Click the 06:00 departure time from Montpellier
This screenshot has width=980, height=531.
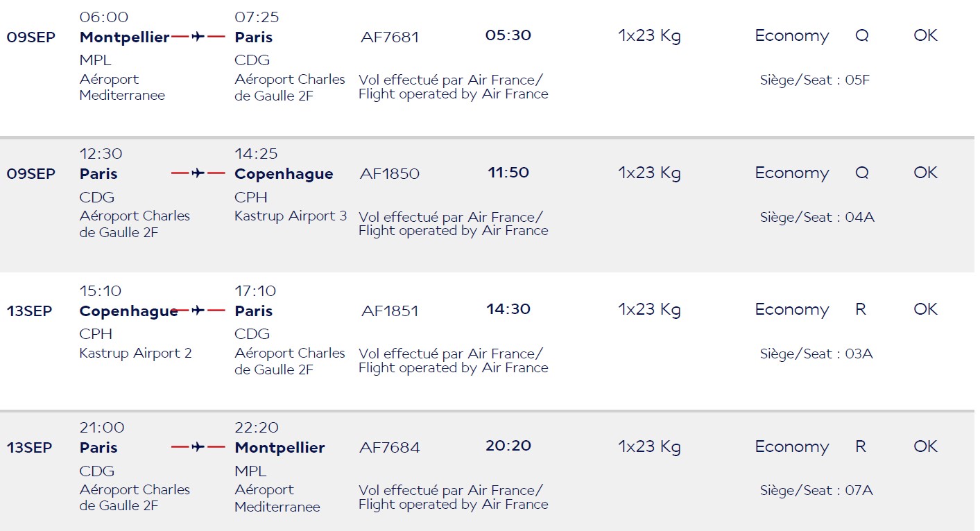[x=104, y=17]
